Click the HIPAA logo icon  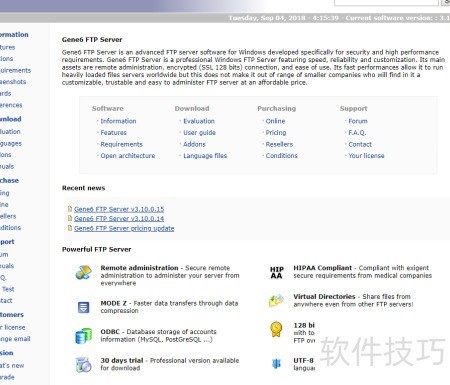click(276, 272)
